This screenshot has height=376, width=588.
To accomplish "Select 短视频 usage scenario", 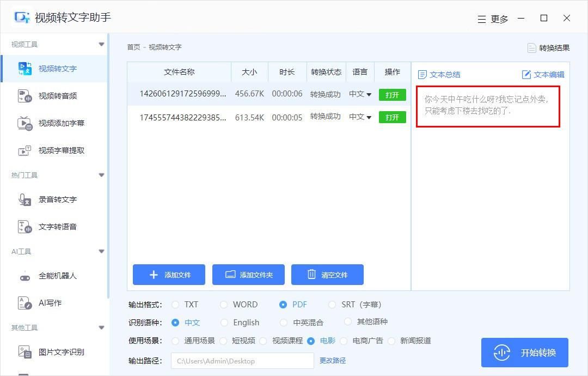I will [x=224, y=341].
